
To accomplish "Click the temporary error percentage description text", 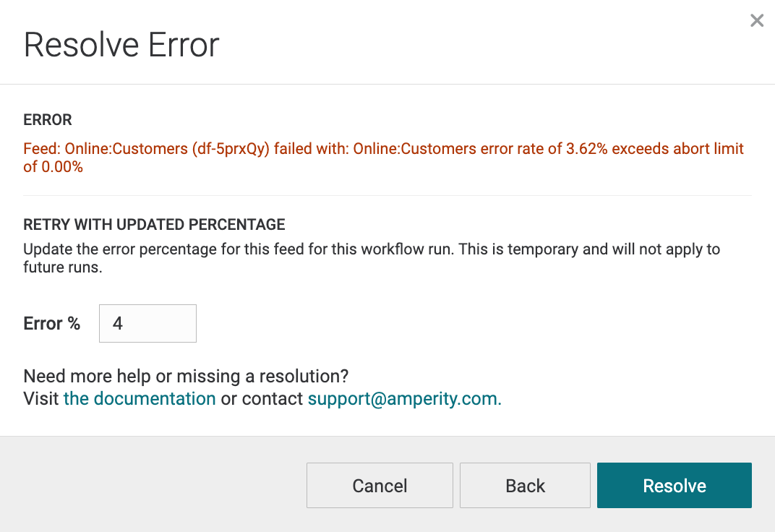I will tap(372, 258).
